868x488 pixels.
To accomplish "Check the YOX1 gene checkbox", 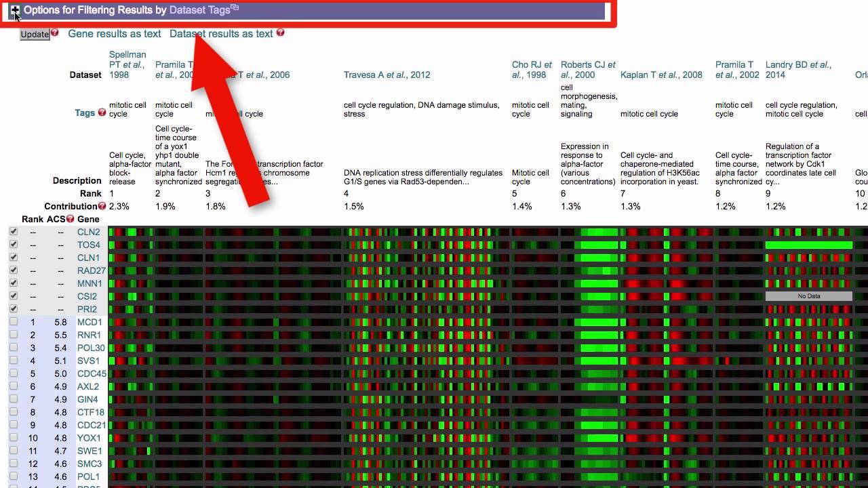I will click(14, 438).
